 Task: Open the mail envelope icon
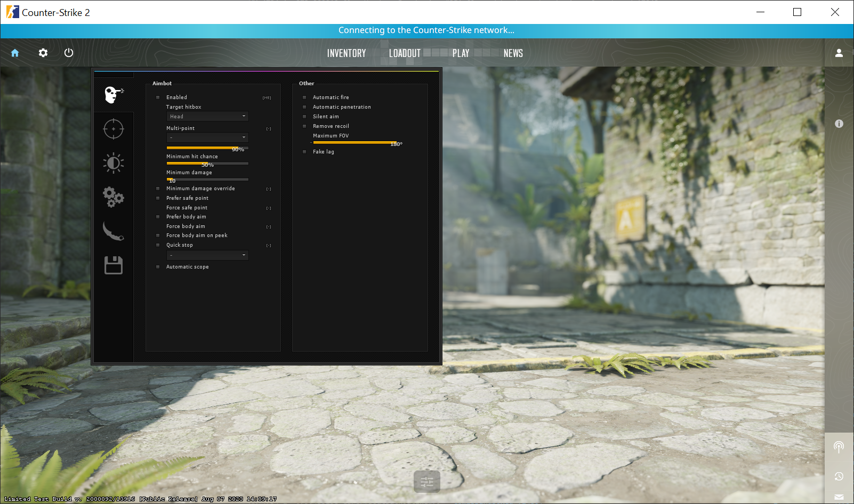click(x=839, y=497)
